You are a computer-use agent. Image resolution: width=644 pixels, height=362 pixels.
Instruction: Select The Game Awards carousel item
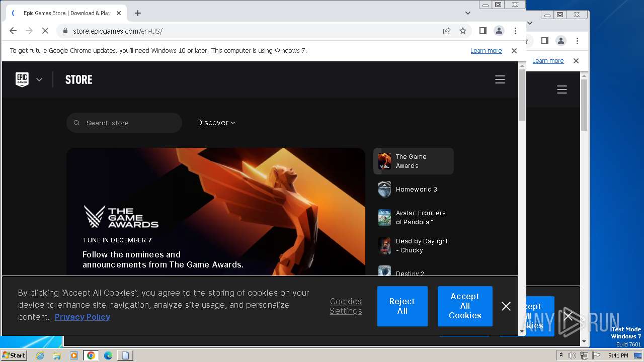(x=414, y=161)
